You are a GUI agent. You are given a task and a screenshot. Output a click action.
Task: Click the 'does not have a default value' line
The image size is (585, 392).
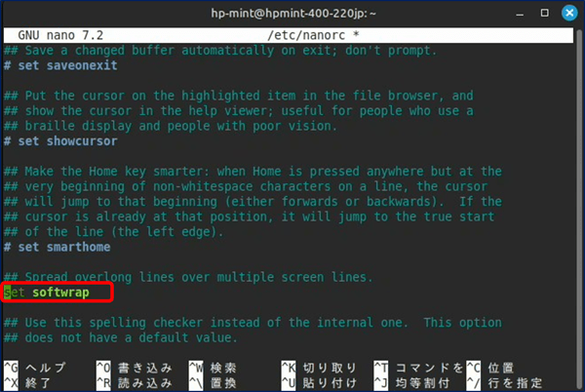click(x=121, y=337)
